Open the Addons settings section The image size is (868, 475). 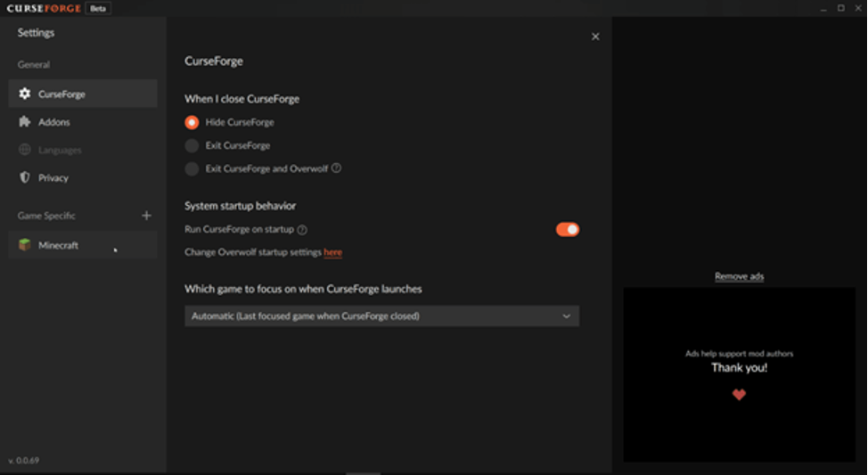pyautogui.click(x=53, y=122)
